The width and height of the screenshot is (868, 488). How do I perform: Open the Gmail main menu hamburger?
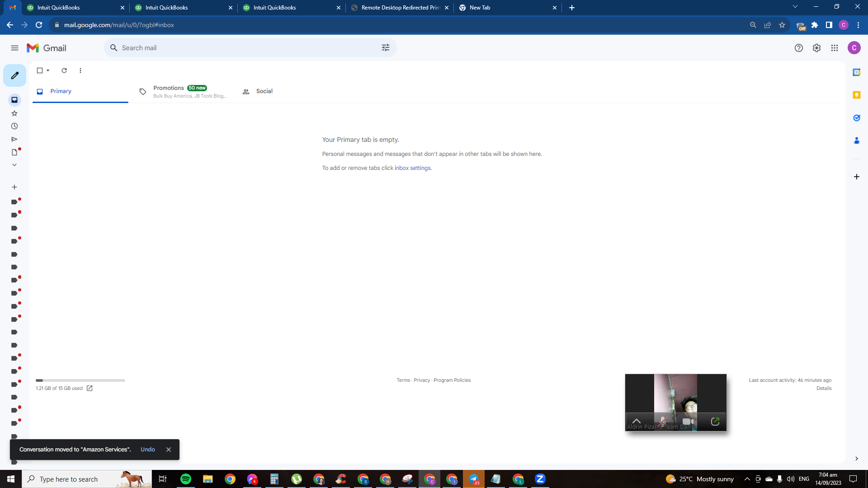tap(14, 48)
